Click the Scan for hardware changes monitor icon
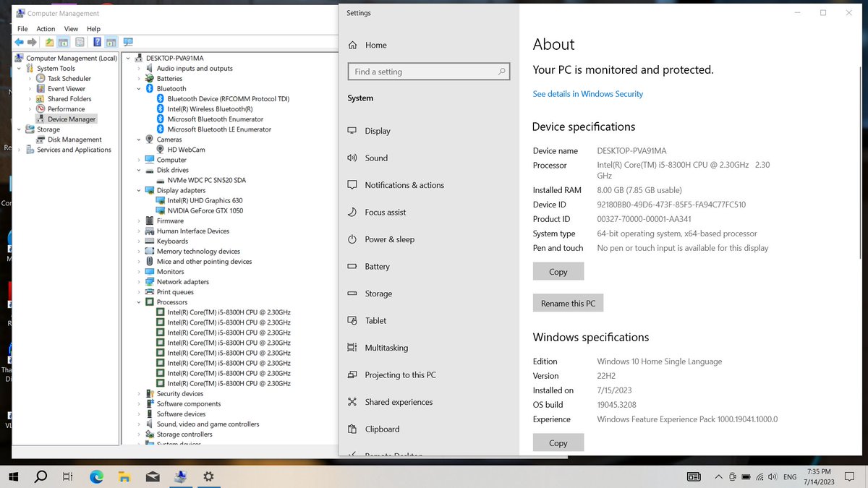 click(x=128, y=43)
